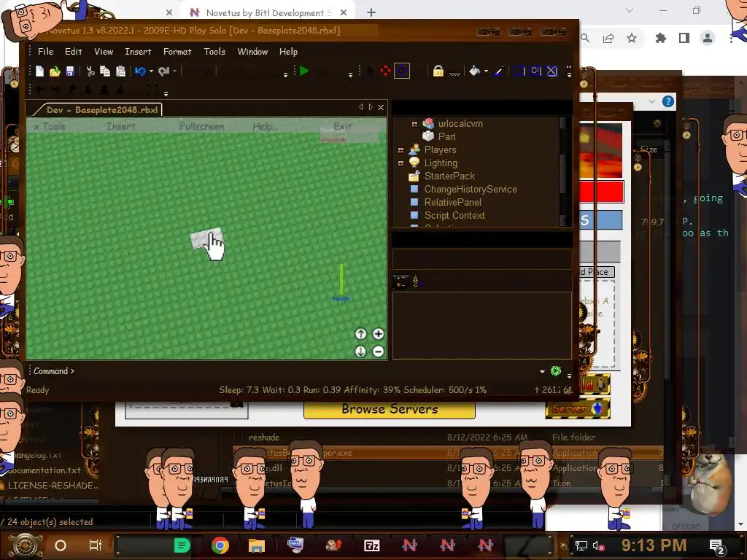This screenshot has height=560, width=747.
Task: Open Redo history dropdown arrow
Action: pos(175,71)
